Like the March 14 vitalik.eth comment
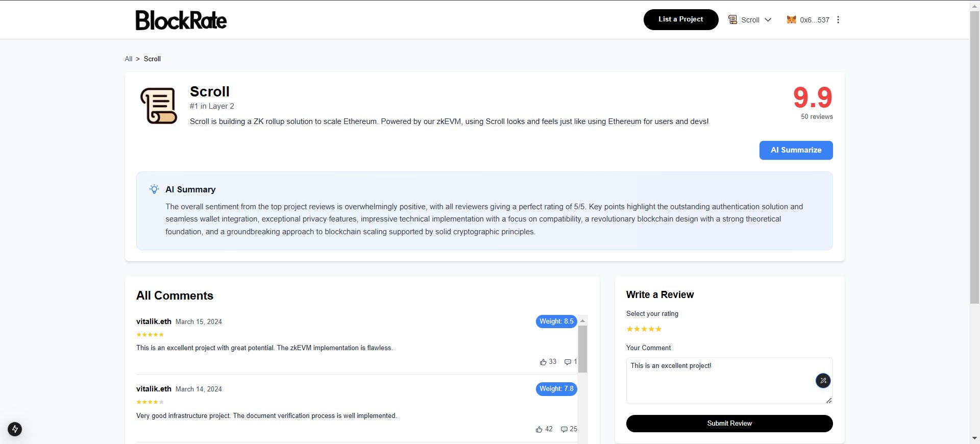 pos(544,429)
